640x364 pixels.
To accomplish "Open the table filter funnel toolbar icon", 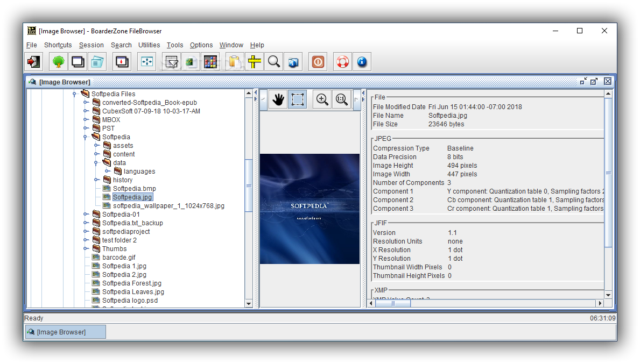I will (x=171, y=62).
